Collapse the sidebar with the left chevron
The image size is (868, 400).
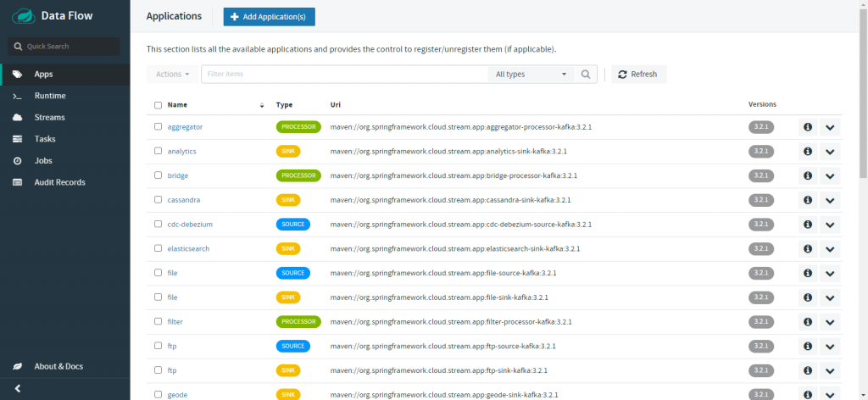[x=18, y=388]
